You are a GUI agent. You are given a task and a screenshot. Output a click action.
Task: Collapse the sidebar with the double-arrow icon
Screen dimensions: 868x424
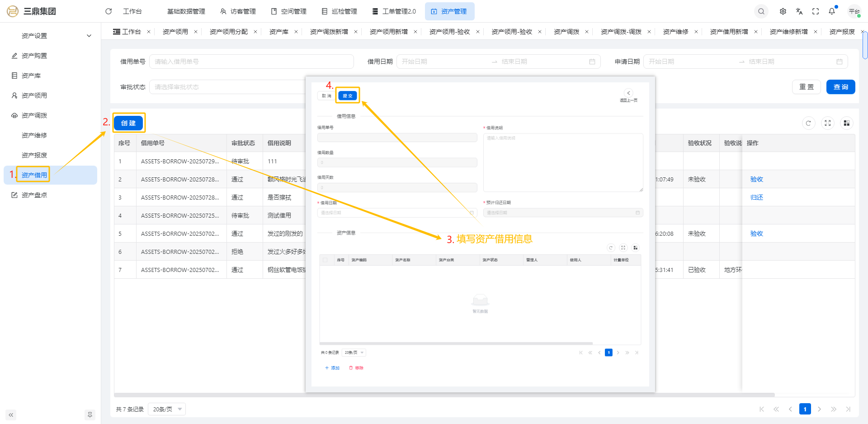[x=11, y=414]
